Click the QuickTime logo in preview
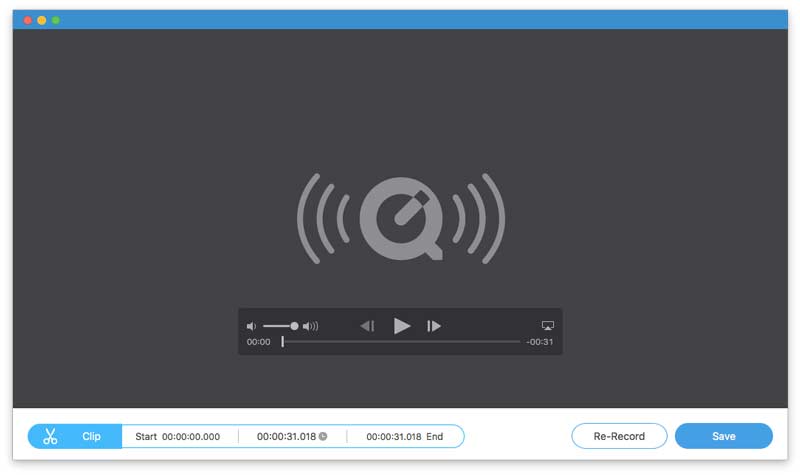800x475 pixels. [400, 218]
